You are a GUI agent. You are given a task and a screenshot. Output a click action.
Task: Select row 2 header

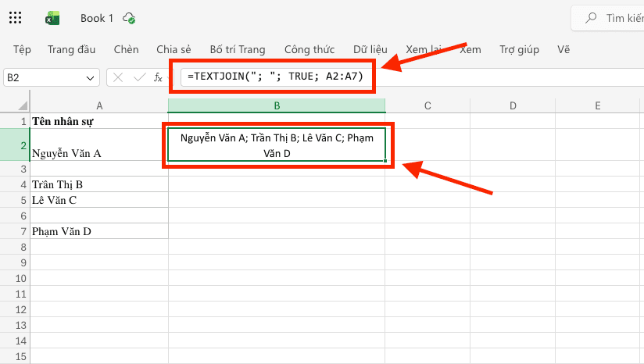pos(15,145)
